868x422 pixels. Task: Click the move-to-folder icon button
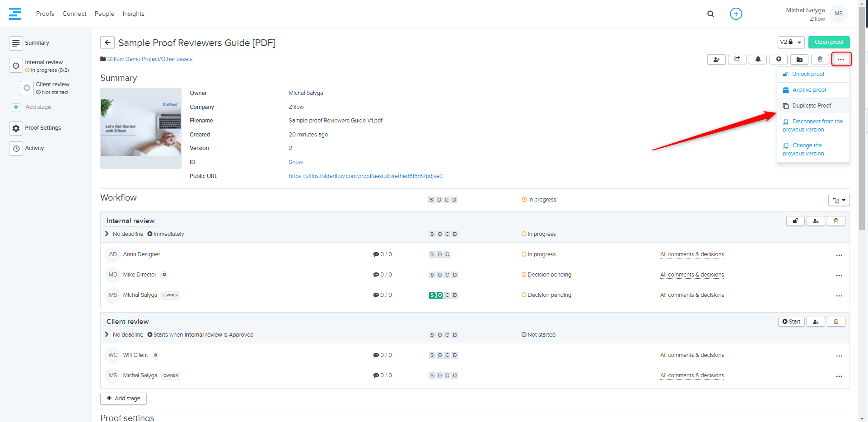click(799, 59)
